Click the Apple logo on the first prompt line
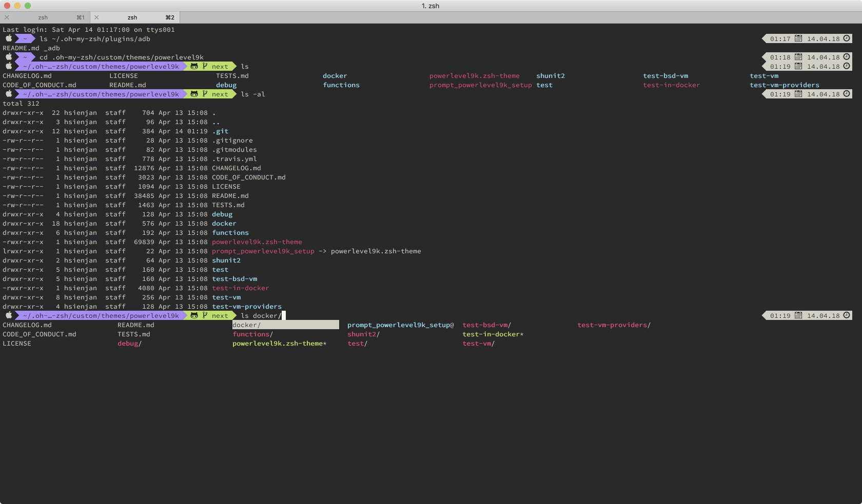The image size is (862, 504). (x=9, y=38)
